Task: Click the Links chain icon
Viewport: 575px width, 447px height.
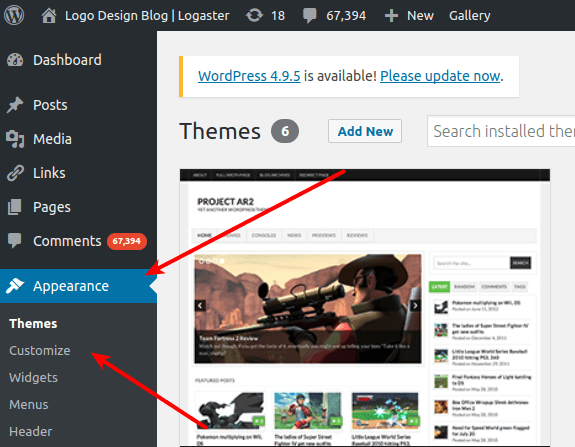Action: click(x=15, y=173)
